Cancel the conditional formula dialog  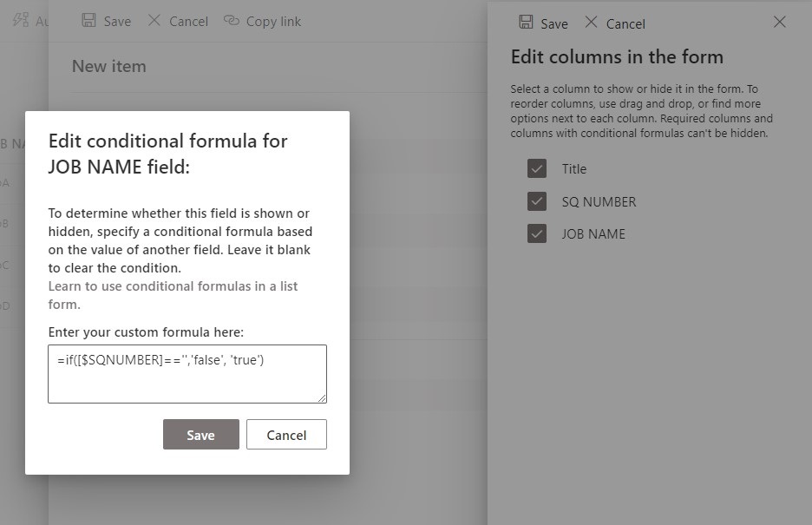pos(286,435)
